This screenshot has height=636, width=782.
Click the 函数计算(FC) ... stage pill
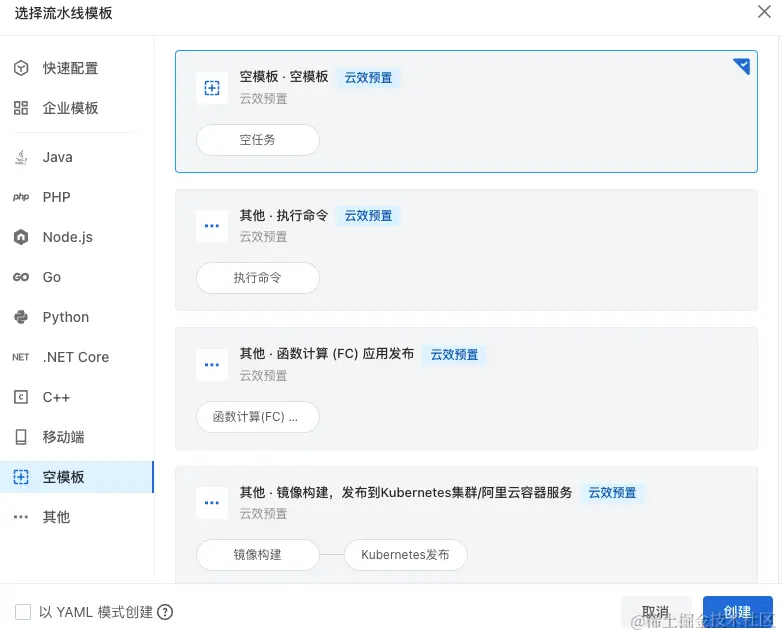point(258,417)
